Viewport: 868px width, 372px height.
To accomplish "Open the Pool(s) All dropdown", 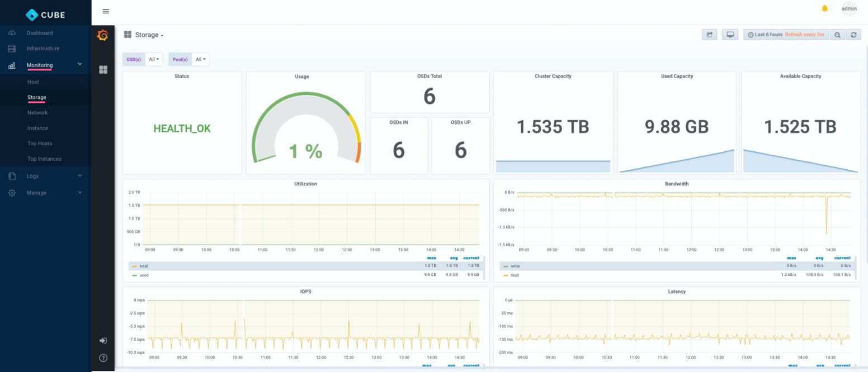I will pyautogui.click(x=201, y=59).
